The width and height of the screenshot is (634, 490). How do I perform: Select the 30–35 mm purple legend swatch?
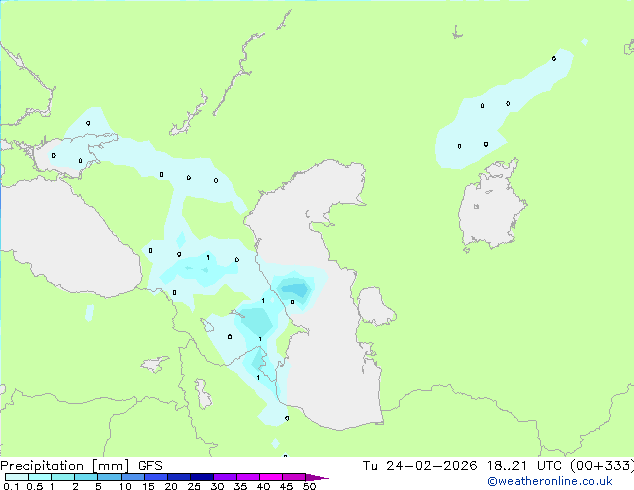[x=225, y=477]
